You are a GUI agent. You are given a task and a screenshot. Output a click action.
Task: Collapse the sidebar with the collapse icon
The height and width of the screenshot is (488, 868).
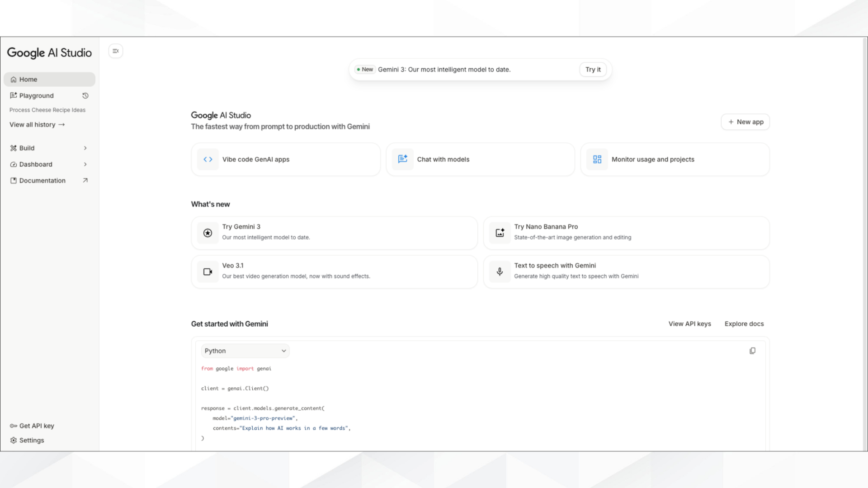115,51
